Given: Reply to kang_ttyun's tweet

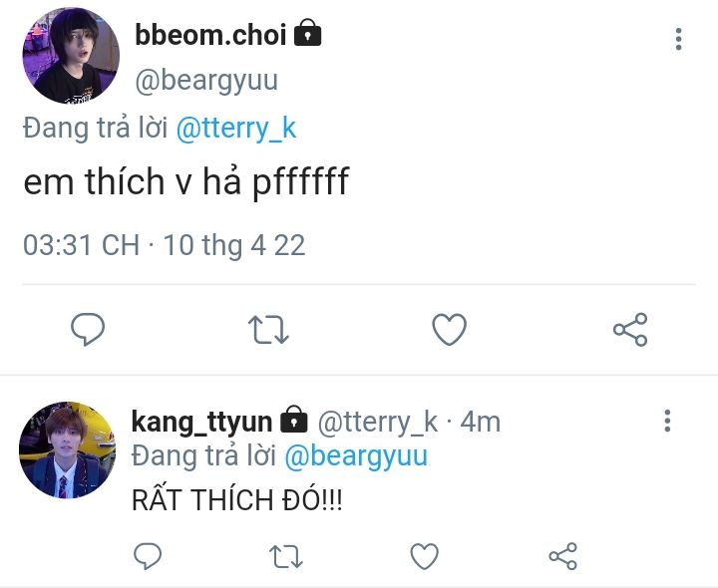Looking at the screenshot, I should pos(148,556).
